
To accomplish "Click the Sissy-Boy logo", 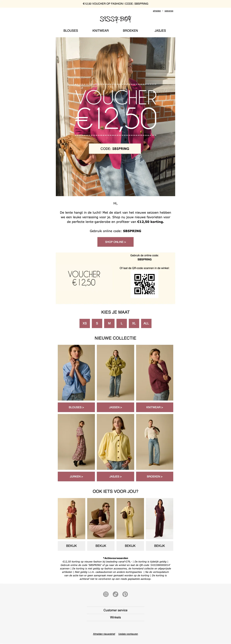I will click(x=115, y=19).
